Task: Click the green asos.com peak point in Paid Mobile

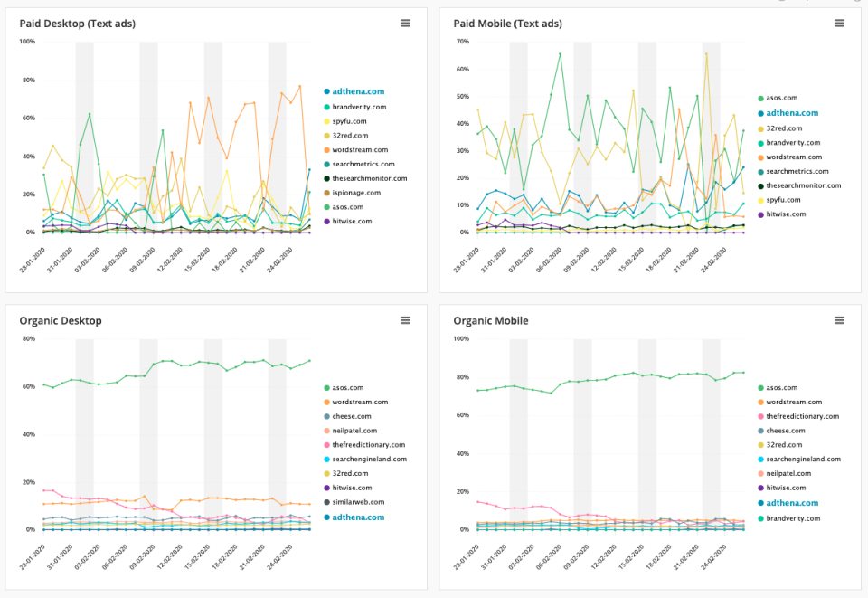Action: (x=561, y=54)
